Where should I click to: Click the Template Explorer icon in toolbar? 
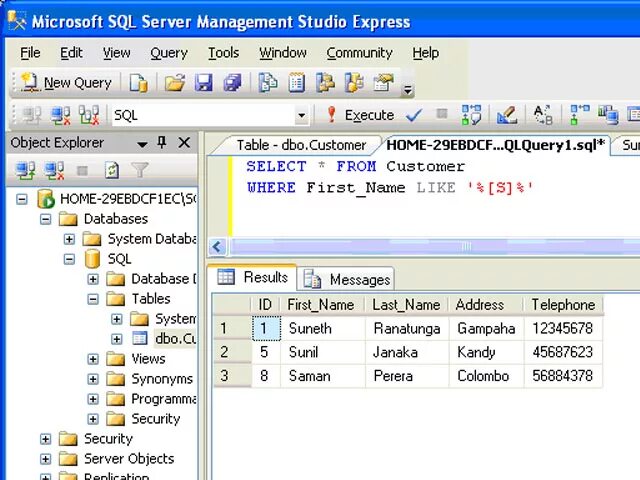tap(354, 83)
